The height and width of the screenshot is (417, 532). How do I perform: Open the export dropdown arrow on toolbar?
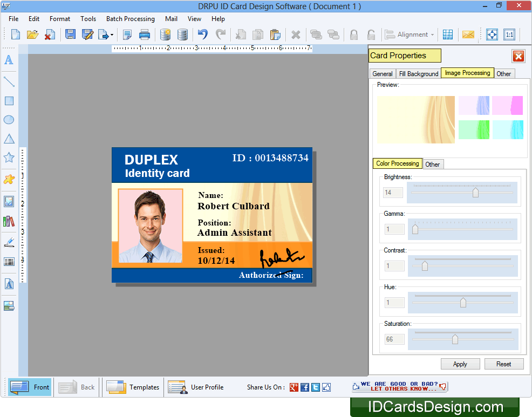pos(112,34)
